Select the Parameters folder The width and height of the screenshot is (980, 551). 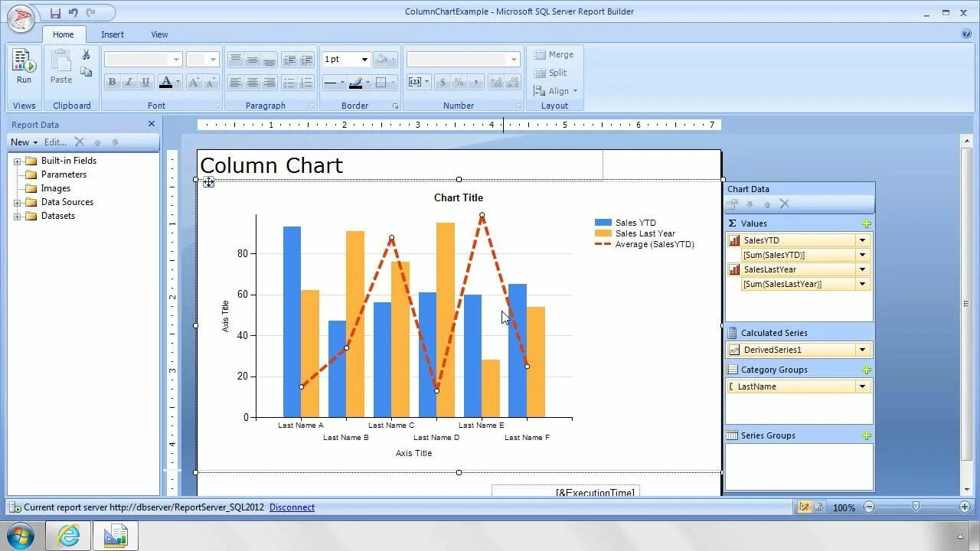pos(64,174)
